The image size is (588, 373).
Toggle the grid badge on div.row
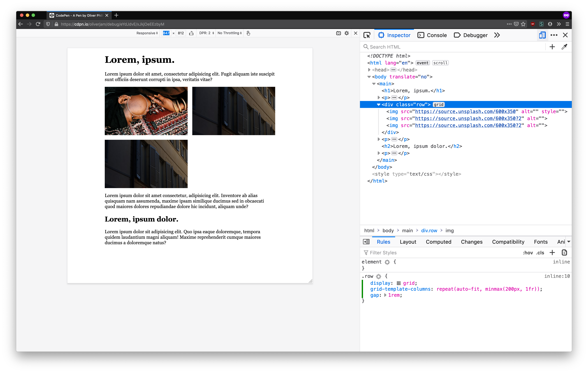point(439,104)
